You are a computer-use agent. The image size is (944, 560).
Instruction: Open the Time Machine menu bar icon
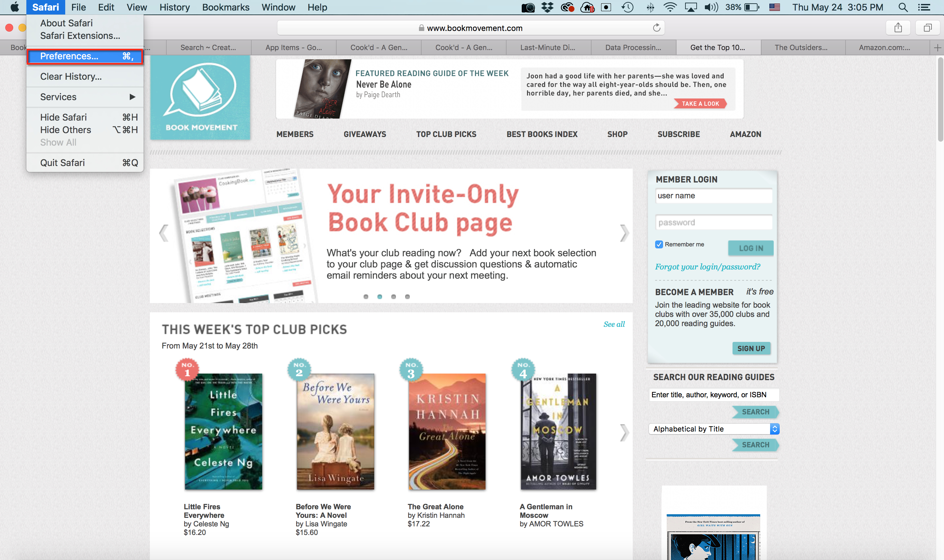(x=627, y=7)
